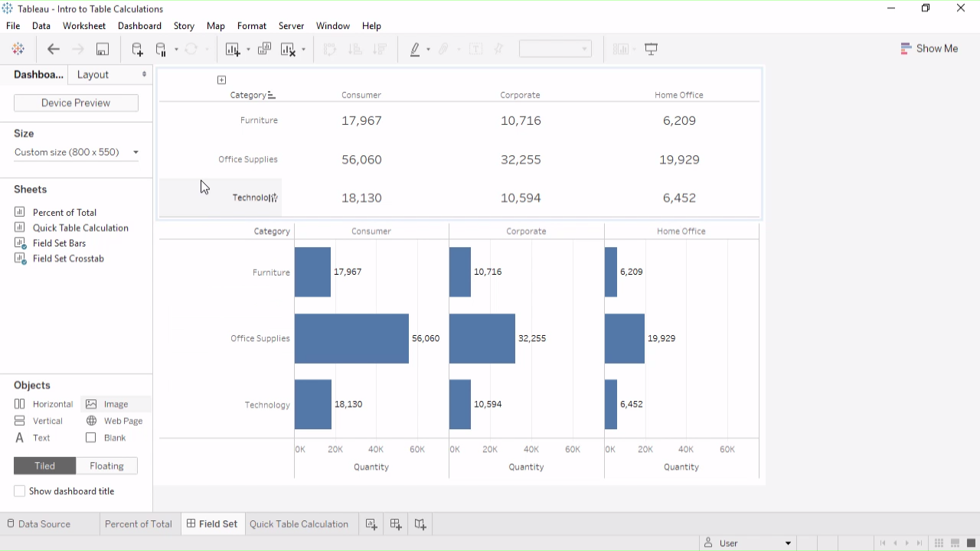Click the Undo back arrow
The width and height of the screenshot is (980, 551).
point(54,49)
